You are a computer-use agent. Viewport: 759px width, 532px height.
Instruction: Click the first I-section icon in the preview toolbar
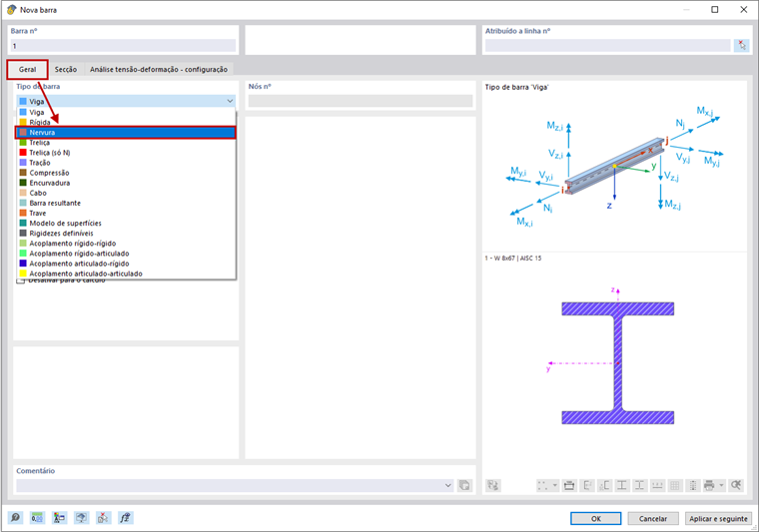[622, 485]
